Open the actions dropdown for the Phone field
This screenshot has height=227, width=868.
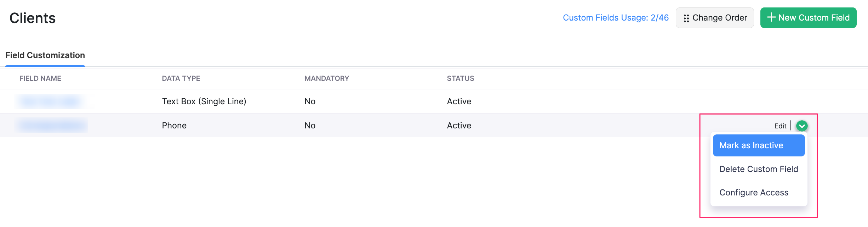tap(802, 126)
